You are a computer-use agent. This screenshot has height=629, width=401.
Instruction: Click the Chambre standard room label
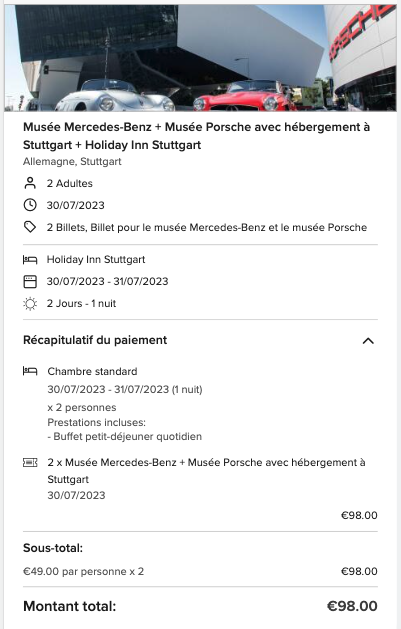92,371
